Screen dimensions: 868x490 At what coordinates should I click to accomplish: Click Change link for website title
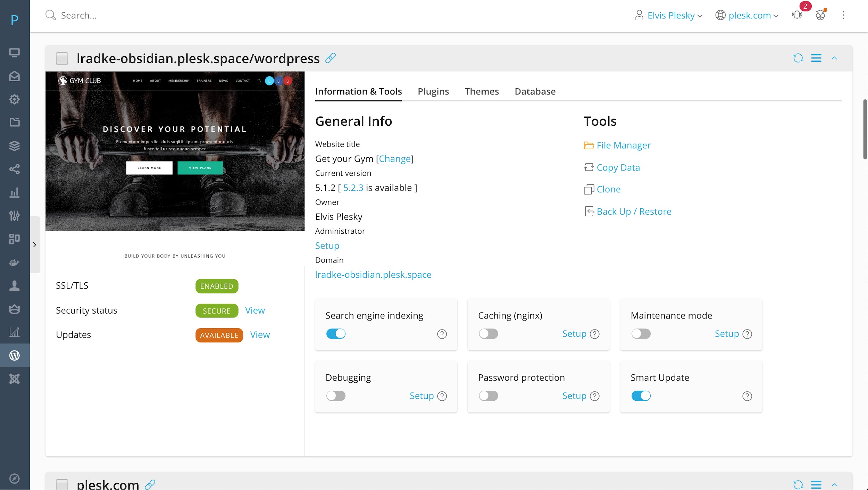click(395, 159)
